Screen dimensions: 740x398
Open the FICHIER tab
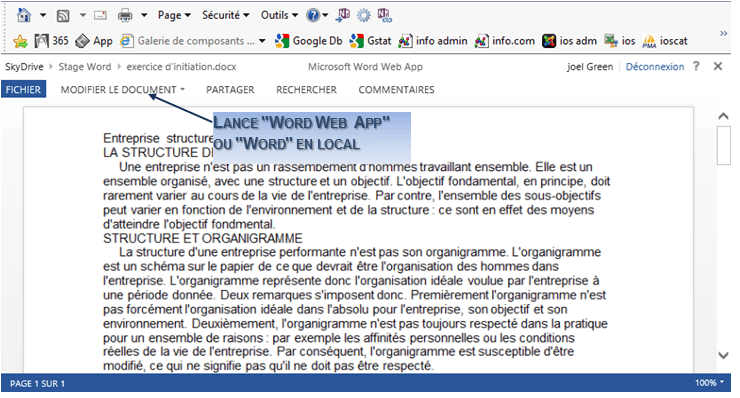23,90
